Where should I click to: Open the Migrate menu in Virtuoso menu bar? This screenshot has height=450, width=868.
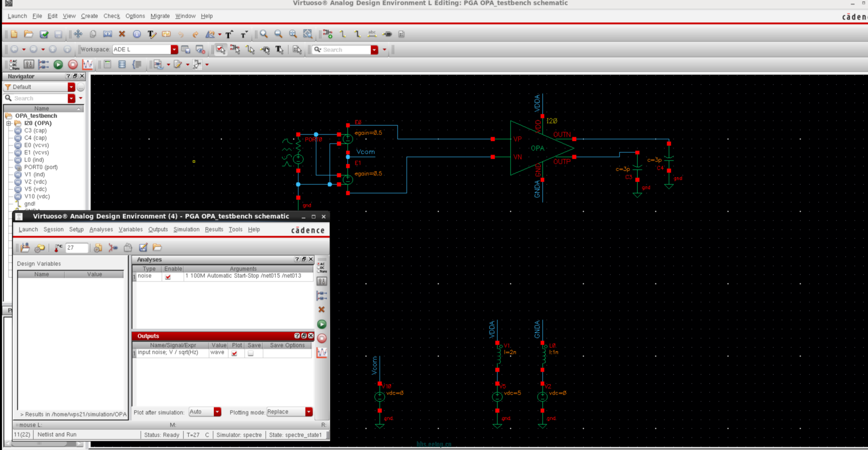[160, 16]
